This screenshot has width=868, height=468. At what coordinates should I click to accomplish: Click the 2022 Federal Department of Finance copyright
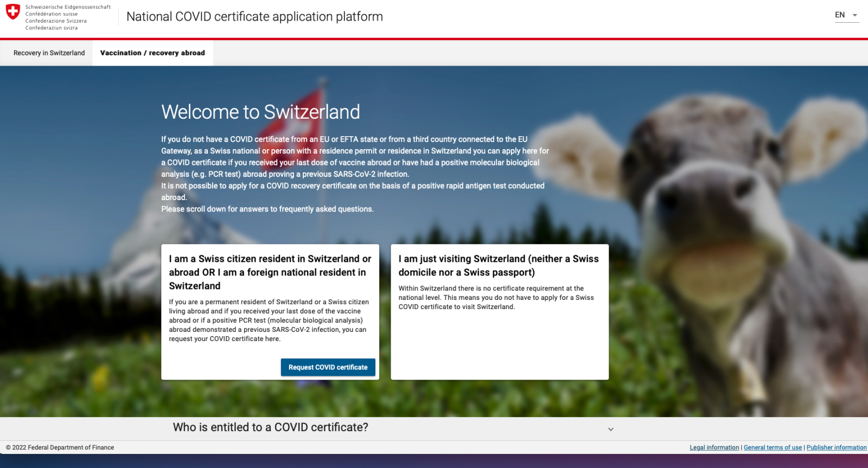point(60,447)
